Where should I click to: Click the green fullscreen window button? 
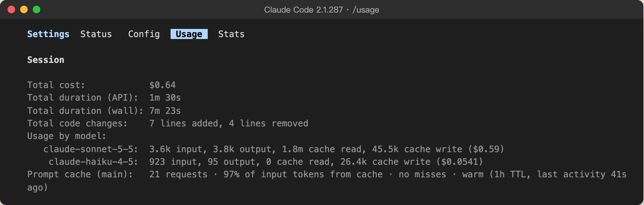(x=36, y=9)
